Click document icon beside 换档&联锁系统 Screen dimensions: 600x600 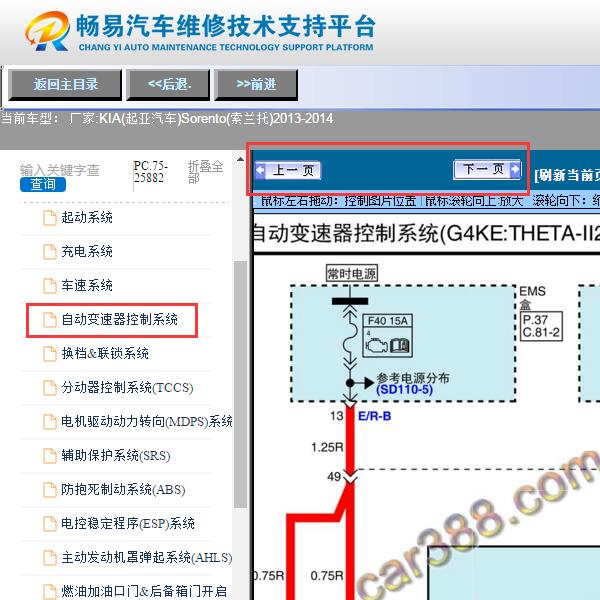click(50, 354)
